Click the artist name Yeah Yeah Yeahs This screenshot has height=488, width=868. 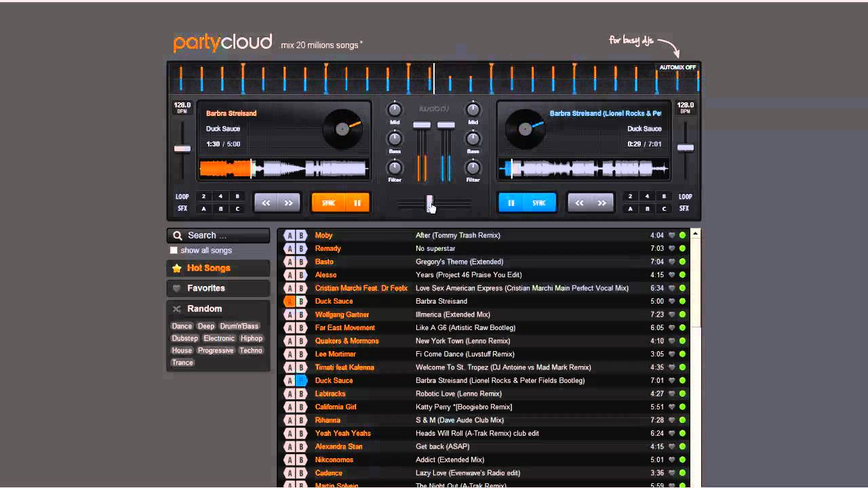[343, 434]
